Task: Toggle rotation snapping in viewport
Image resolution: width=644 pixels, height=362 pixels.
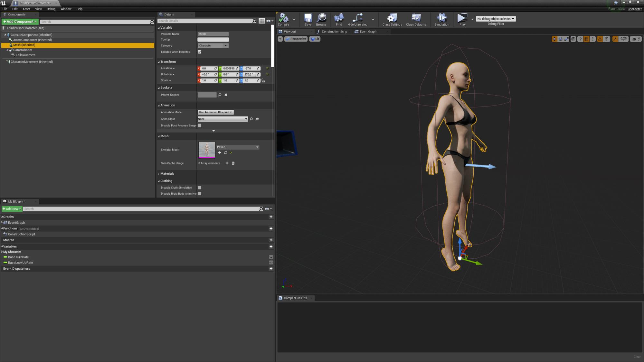Action: point(600,39)
